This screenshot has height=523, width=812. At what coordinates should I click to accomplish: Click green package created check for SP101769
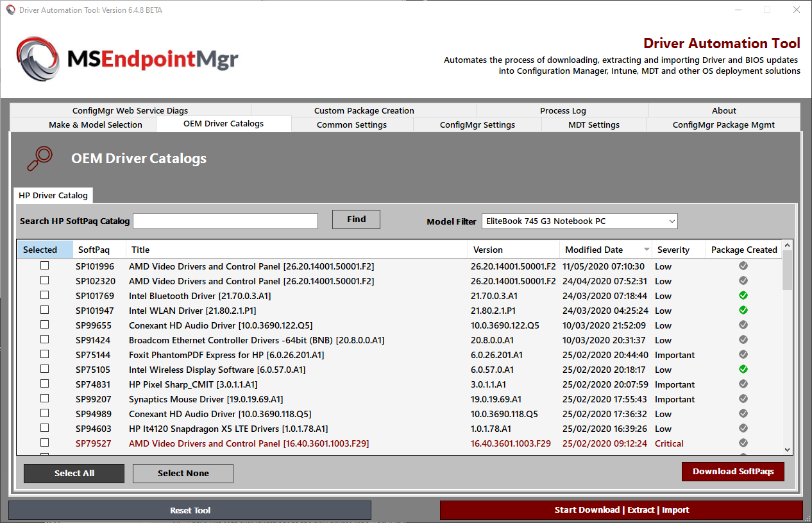(743, 295)
